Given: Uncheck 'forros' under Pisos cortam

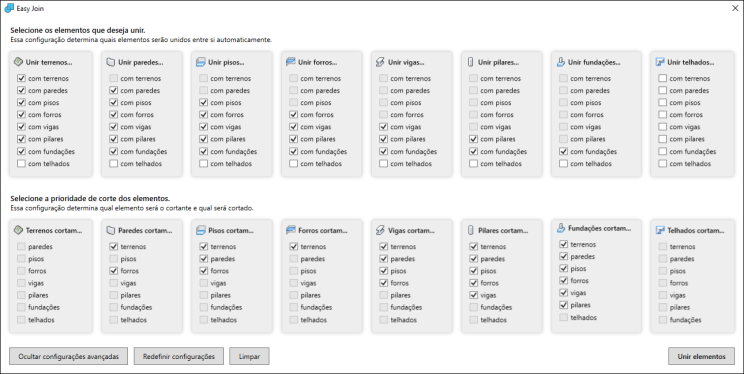Looking at the screenshot, I should click(x=203, y=271).
